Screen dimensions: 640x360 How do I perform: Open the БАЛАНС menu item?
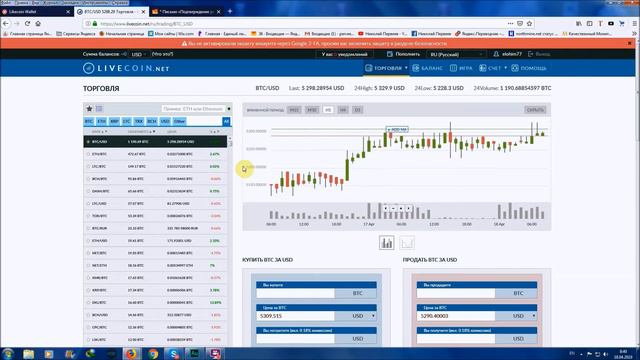427,68
